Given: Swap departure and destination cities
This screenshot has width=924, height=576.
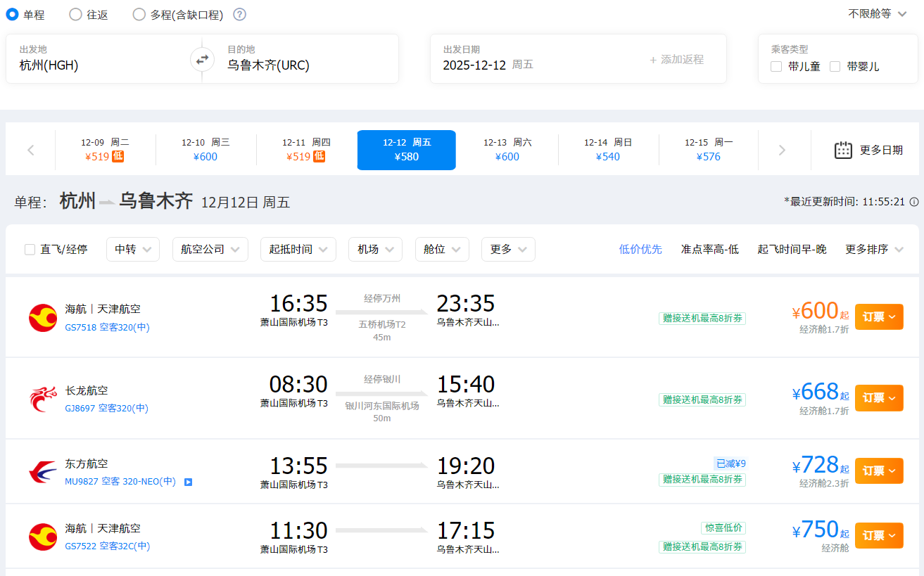Looking at the screenshot, I should [202, 59].
